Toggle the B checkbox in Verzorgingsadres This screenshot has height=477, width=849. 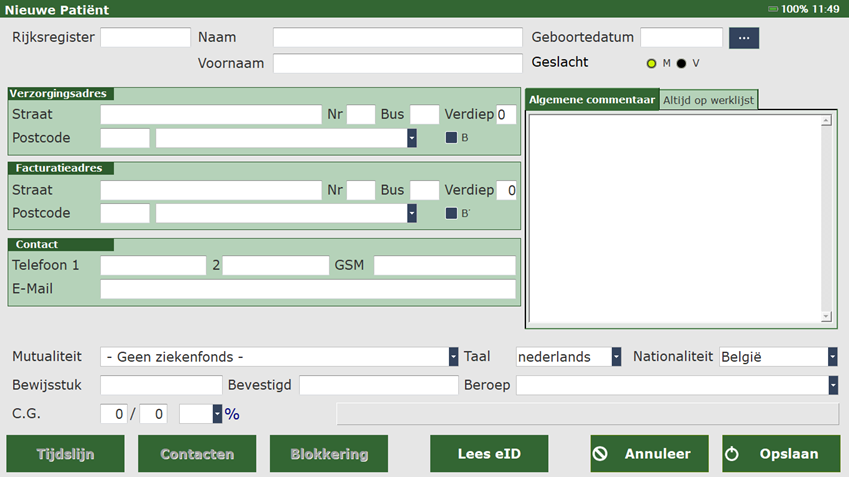point(451,138)
